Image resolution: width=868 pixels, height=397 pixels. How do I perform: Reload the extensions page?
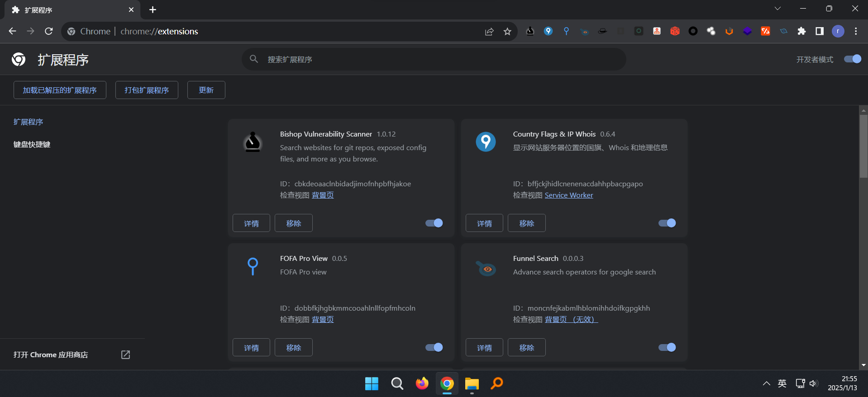(49, 31)
